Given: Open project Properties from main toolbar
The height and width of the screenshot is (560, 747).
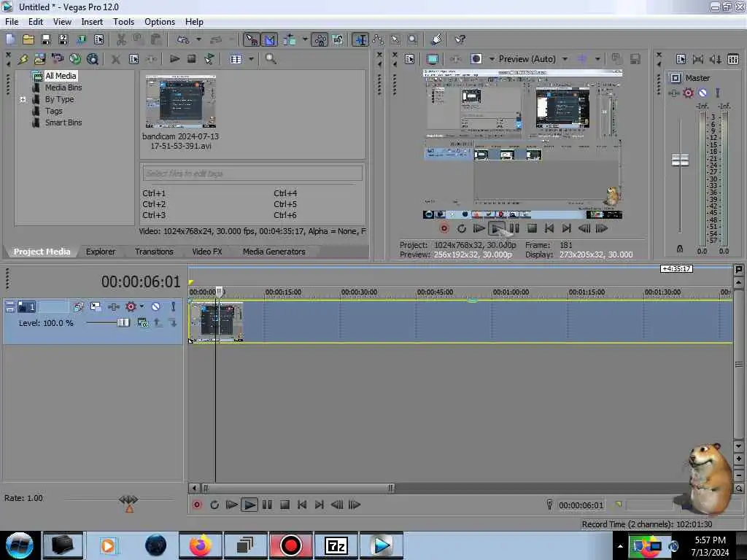Looking at the screenshot, I should point(98,39).
